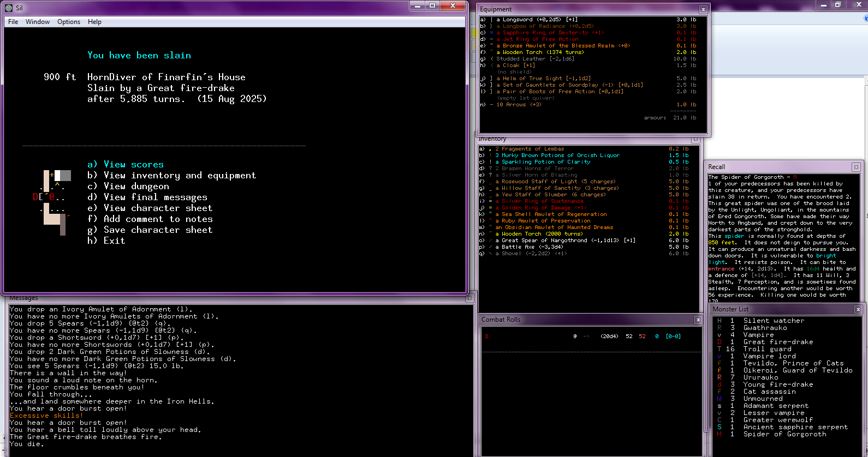Screen dimensions: 868x457
Task: Open the Help menu
Action: point(94,22)
